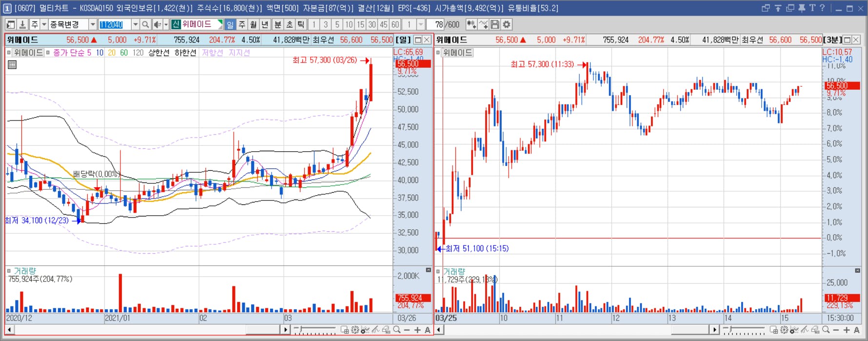
Task: Expand the 종목변경 dropdown
Action: click(93, 24)
